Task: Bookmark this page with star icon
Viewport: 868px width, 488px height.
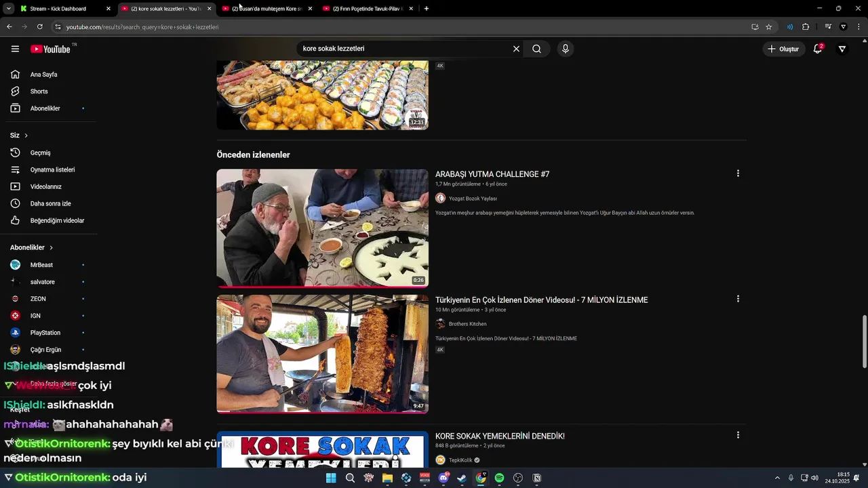Action: pyautogui.click(x=769, y=27)
